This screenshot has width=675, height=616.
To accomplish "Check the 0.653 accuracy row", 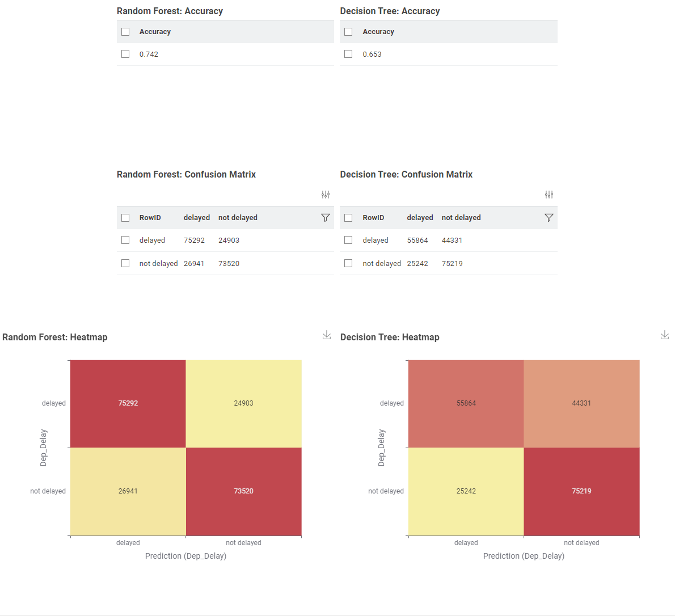I will 348,54.
